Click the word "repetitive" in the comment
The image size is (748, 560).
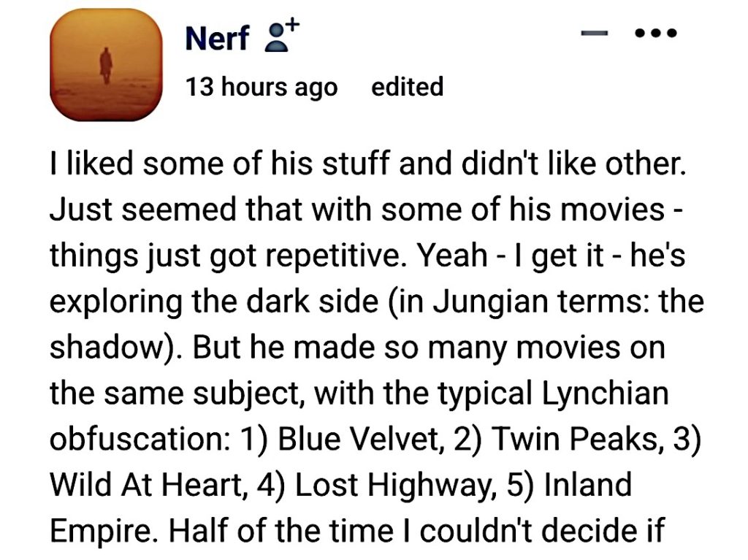332,256
